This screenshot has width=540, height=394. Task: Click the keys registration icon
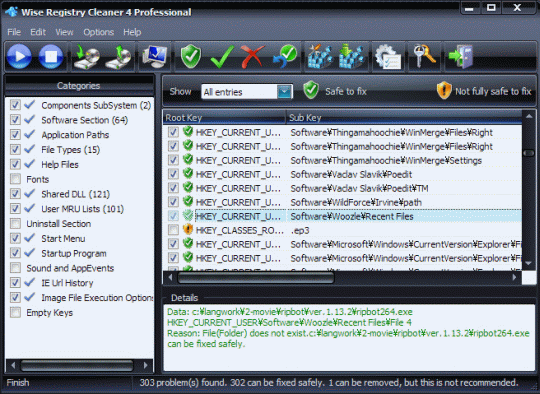tap(425, 56)
